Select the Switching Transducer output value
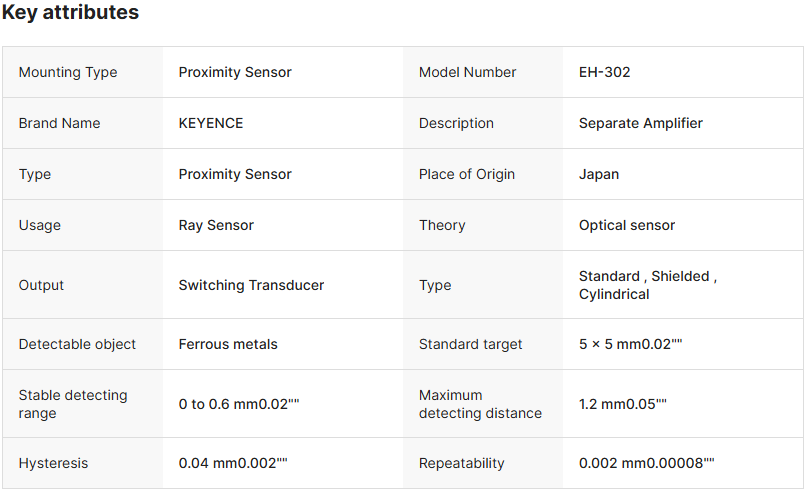805x490 pixels. (x=251, y=285)
